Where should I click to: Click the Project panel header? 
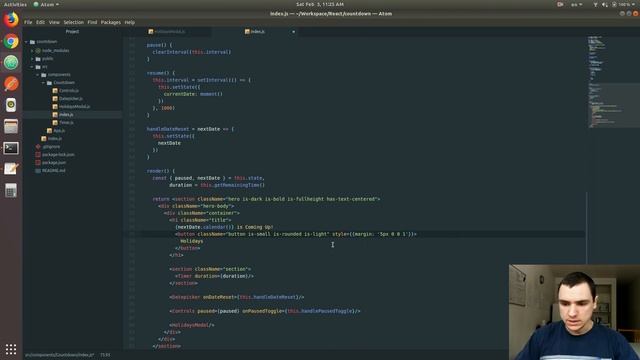pyautogui.click(x=72, y=31)
